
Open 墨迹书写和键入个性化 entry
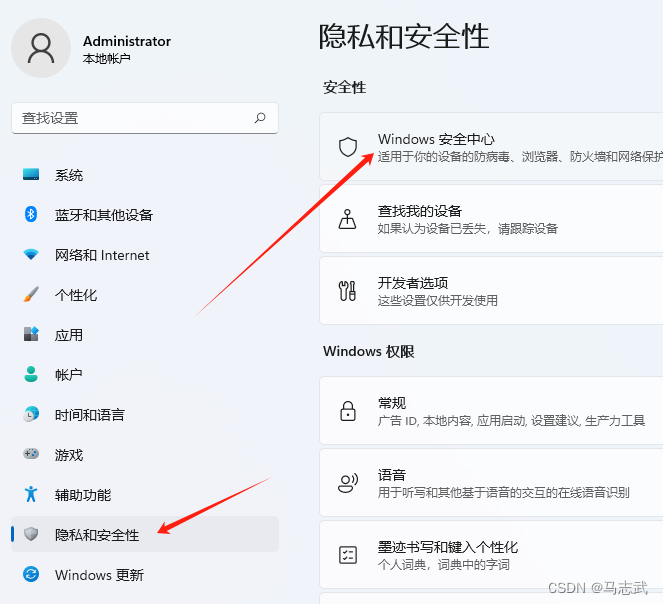pyautogui.click(x=491, y=555)
